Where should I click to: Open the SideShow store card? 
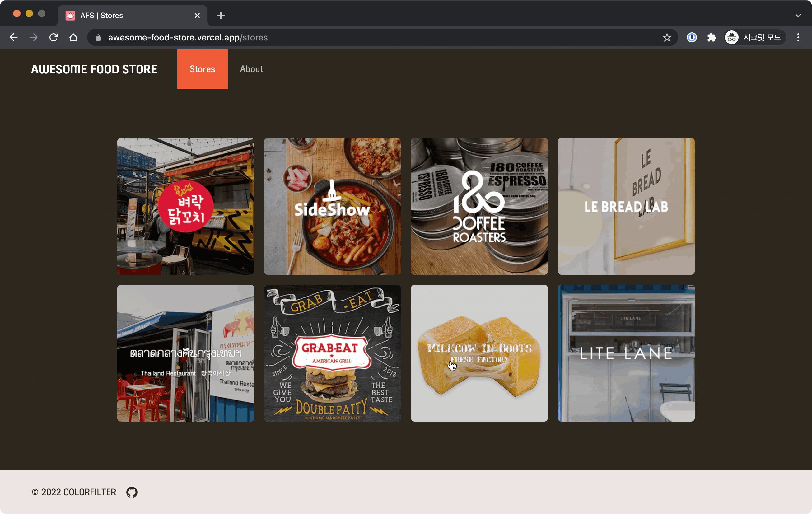click(x=333, y=206)
